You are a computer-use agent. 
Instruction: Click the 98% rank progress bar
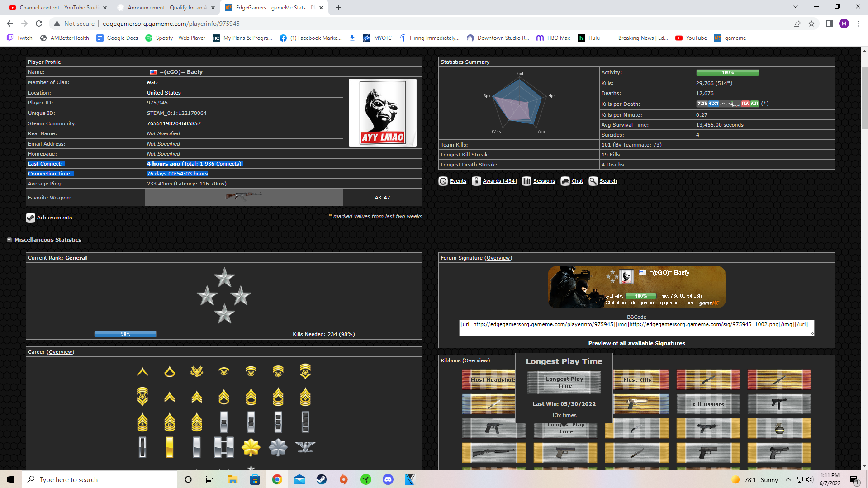coord(125,334)
